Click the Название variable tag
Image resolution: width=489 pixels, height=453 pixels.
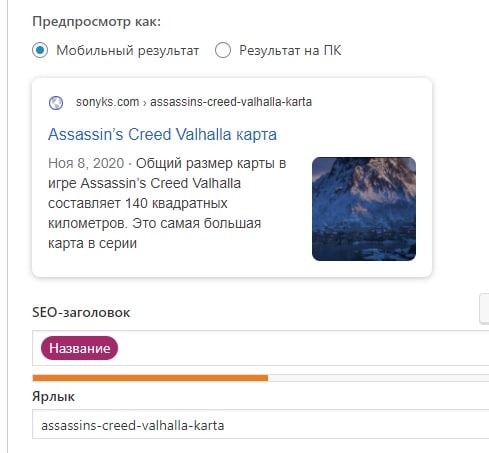coord(79,348)
